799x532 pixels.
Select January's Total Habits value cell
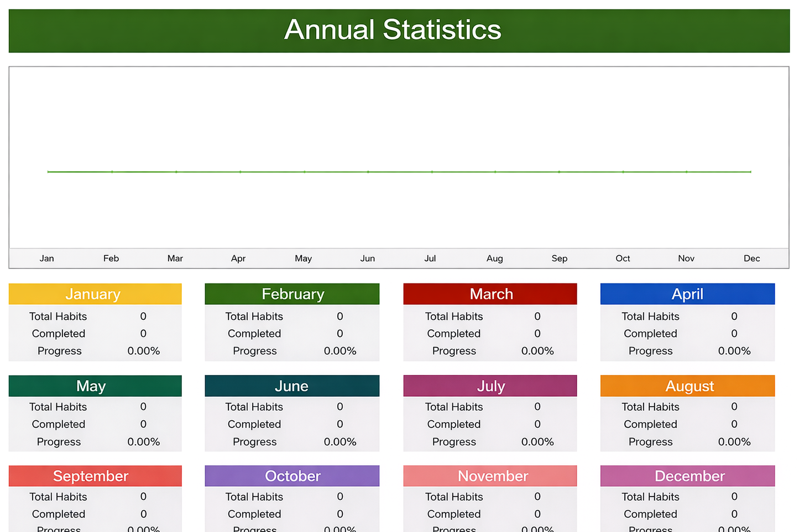click(143, 317)
